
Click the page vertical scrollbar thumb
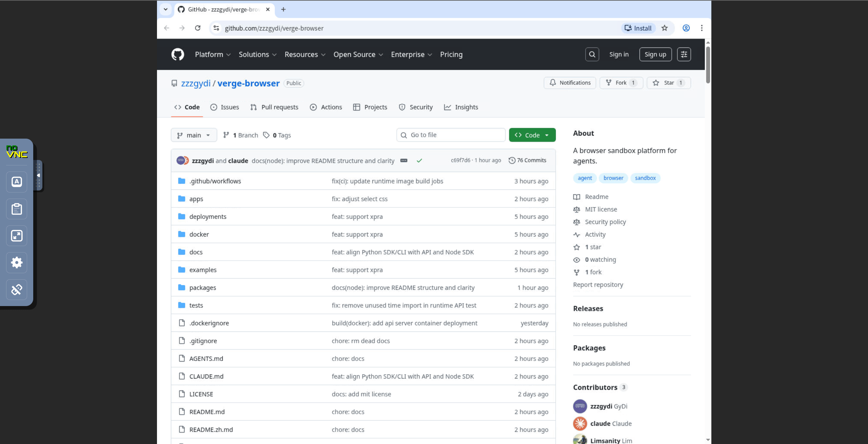coord(708,64)
